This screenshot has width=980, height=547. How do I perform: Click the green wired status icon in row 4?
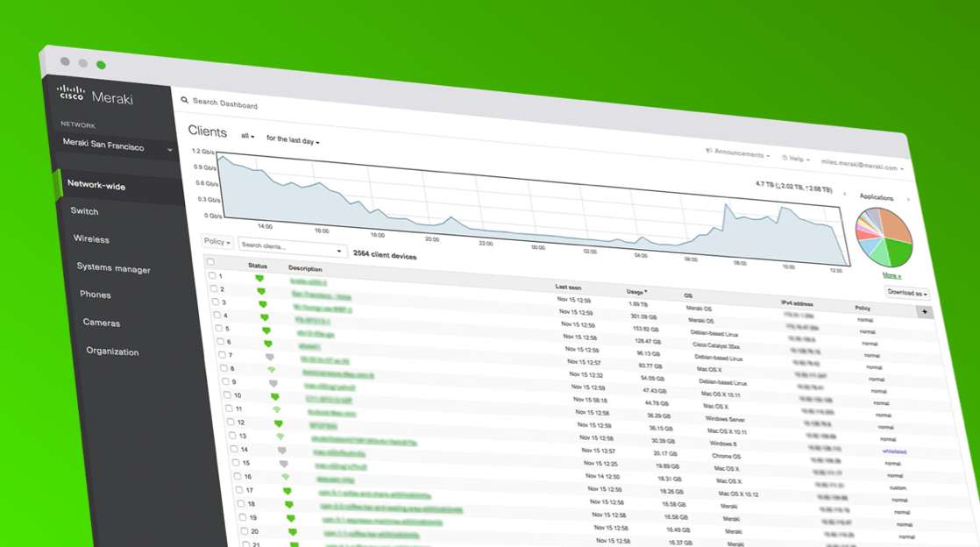tap(265, 317)
